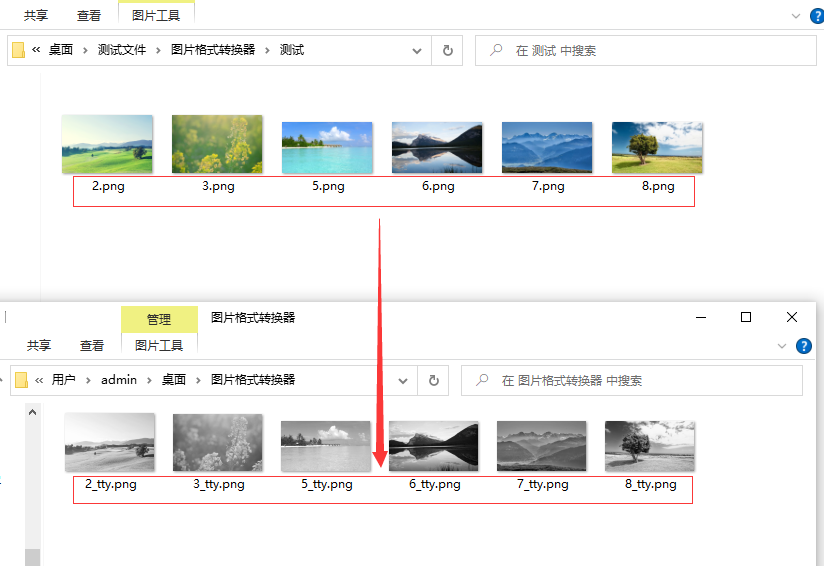Select the 5.png beach thumbnail
Image resolution: width=824 pixels, height=566 pixels.
327,148
